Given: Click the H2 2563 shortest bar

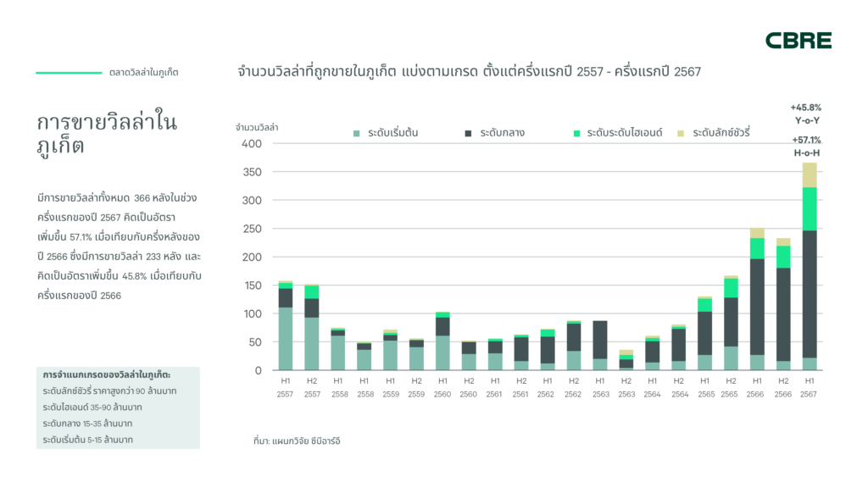Looking at the screenshot, I should coord(626,360).
